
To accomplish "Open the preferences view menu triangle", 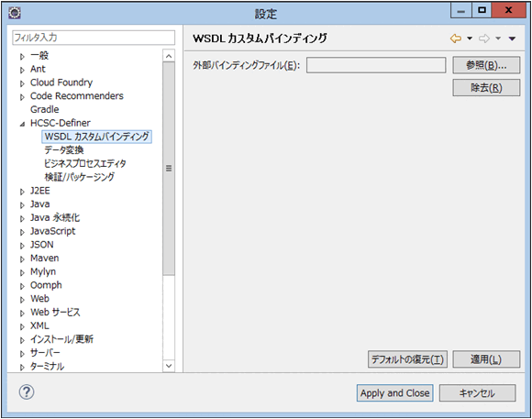I will click(x=513, y=39).
